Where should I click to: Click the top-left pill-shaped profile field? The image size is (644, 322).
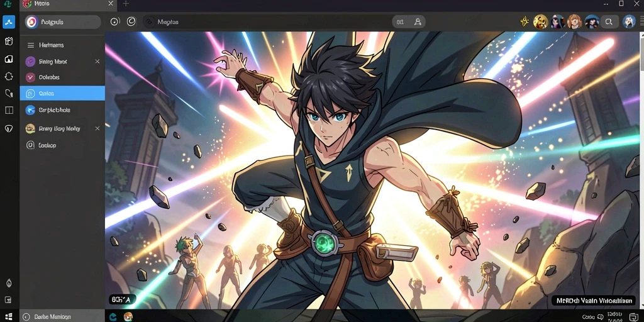coord(62,22)
